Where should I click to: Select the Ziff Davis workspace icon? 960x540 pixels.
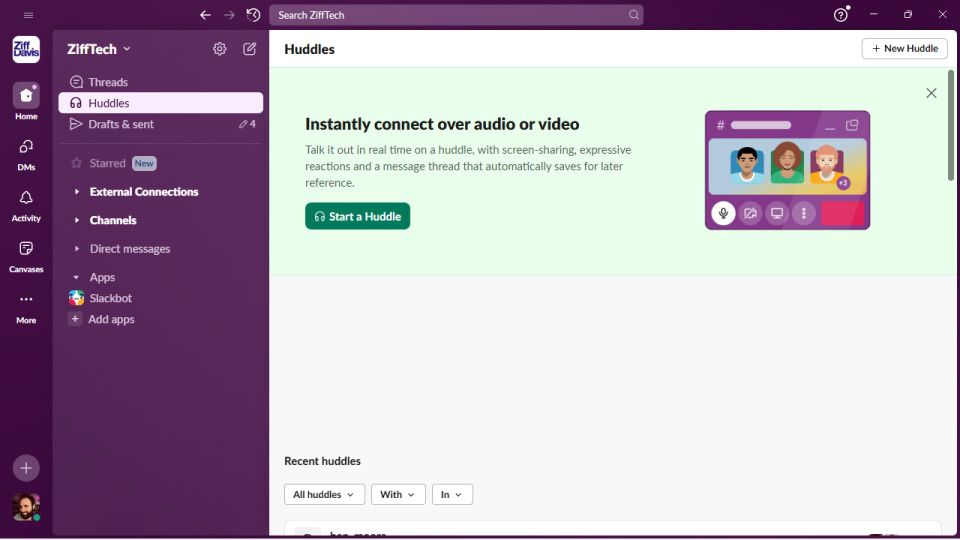(x=26, y=50)
